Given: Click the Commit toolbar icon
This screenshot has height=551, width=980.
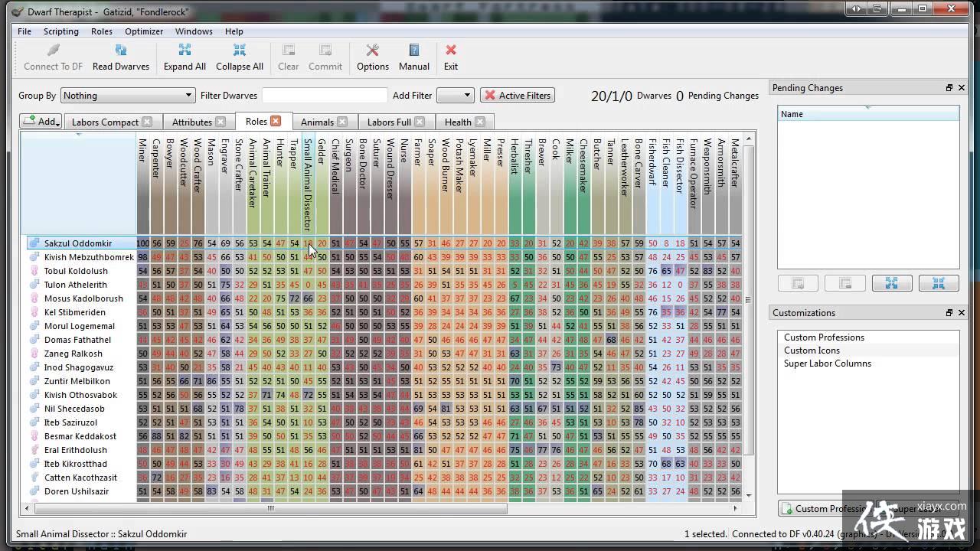Looking at the screenshot, I should pos(325,57).
